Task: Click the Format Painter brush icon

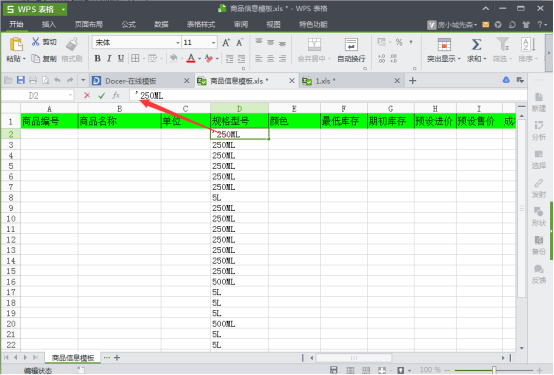Action: tap(72, 44)
